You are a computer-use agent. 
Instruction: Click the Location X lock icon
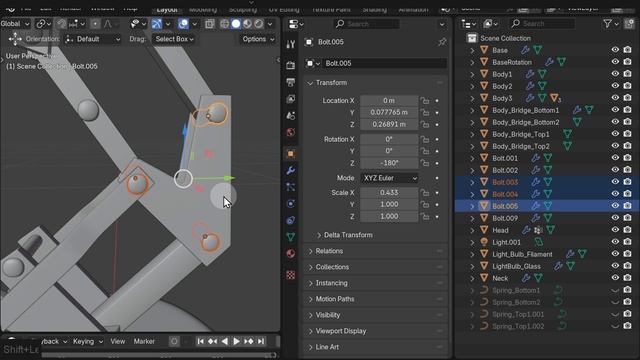pyautogui.click(x=425, y=100)
